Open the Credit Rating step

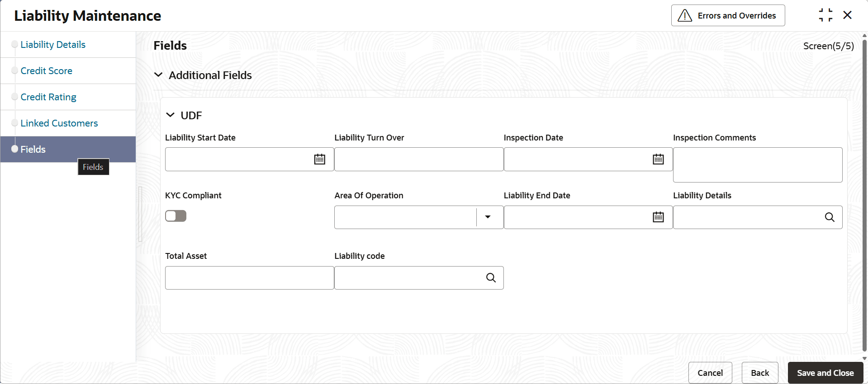pos(48,97)
